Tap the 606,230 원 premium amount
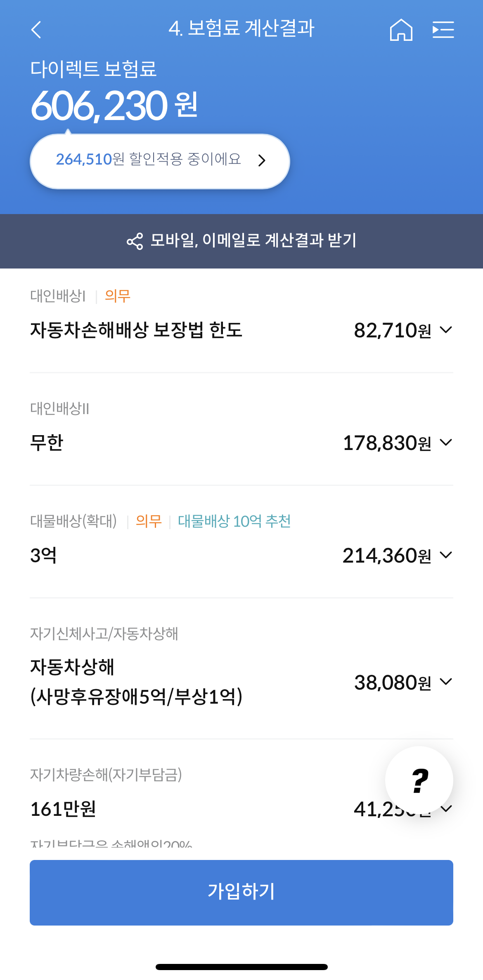The image size is (483, 980). coord(114,106)
